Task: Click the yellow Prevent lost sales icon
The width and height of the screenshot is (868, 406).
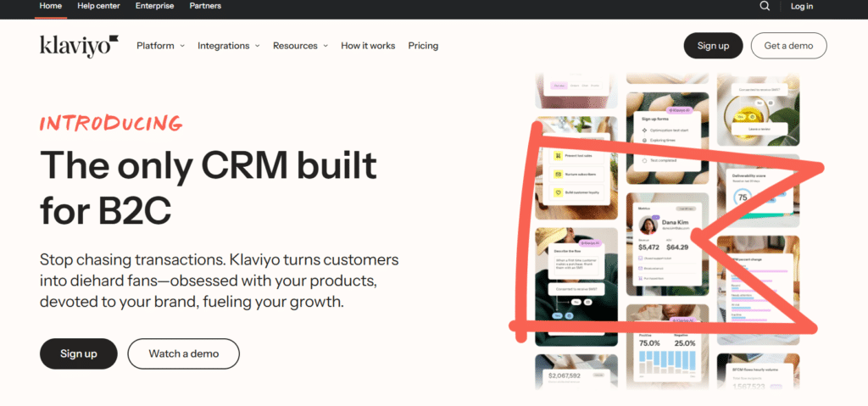Action: 558,156
